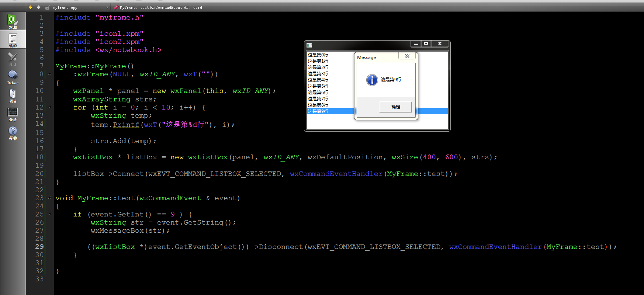
Task: Switch to the Edit mode
Action: (x=13, y=40)
